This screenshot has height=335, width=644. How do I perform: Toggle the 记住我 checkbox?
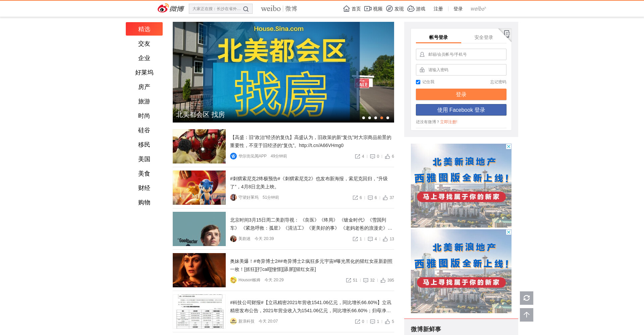coord(418,82)
